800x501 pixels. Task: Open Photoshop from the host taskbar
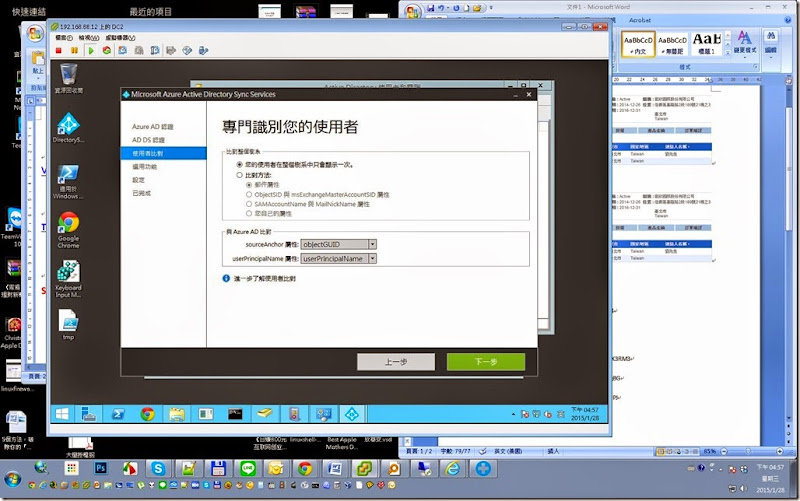[x=101, y=468]
